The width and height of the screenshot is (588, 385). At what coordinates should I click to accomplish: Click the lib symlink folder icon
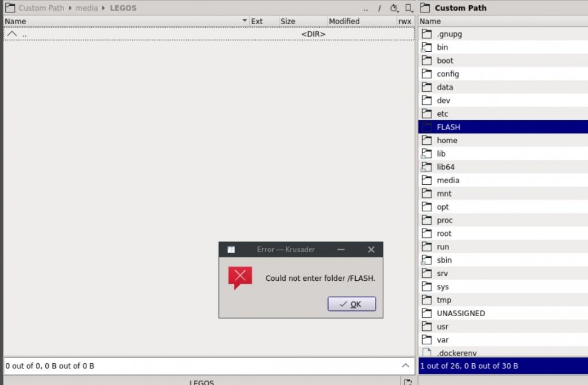pyautogui.click(x=426, y=154)
